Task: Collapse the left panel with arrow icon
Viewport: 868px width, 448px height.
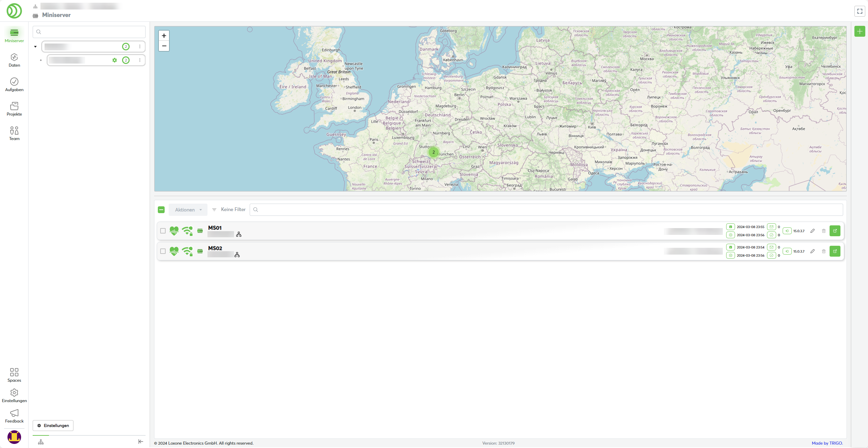Action: pos(140,442)
